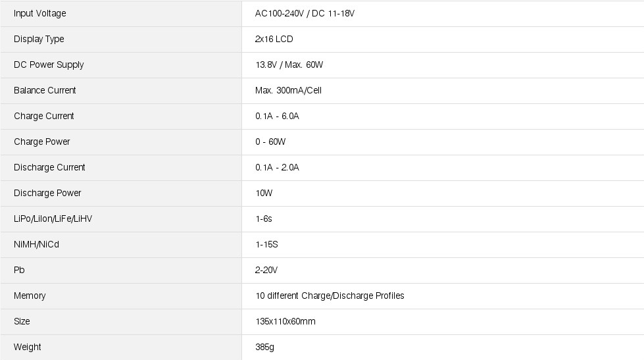Select the 1-15S NiMH/NiCd value
The height and width of the screenshot is (360, 644).
[266, 244]
